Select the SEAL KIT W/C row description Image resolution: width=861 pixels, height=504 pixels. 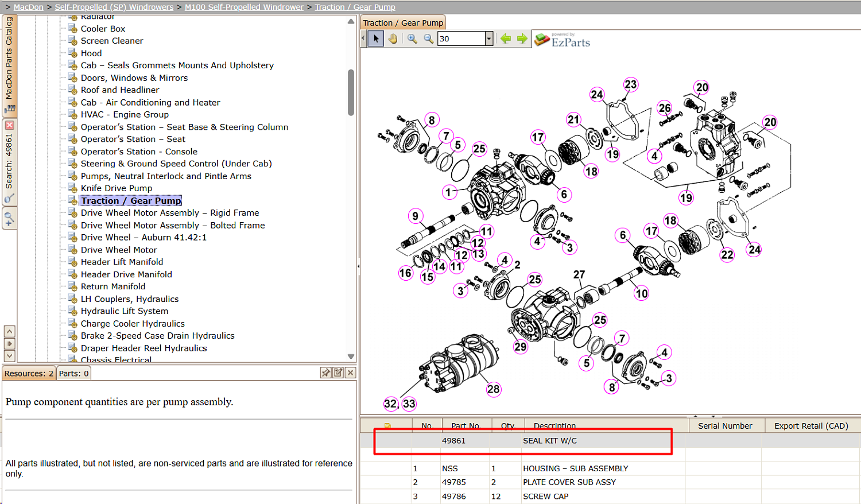coord(550,441)
